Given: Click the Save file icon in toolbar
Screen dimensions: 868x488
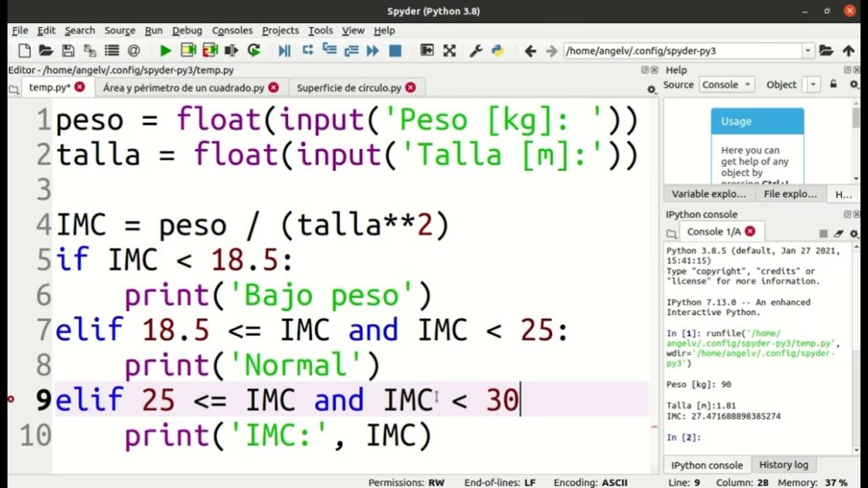Looking at the screenshot, I should 69,51.
